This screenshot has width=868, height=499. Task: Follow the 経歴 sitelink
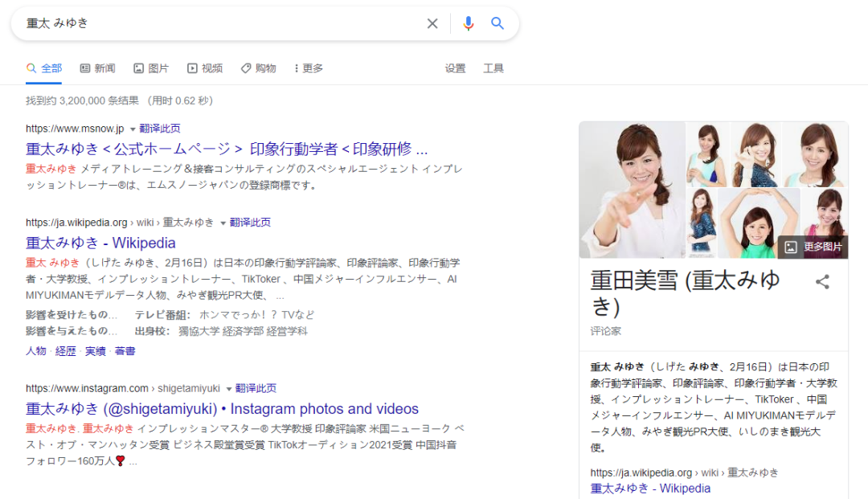[66, 350]
